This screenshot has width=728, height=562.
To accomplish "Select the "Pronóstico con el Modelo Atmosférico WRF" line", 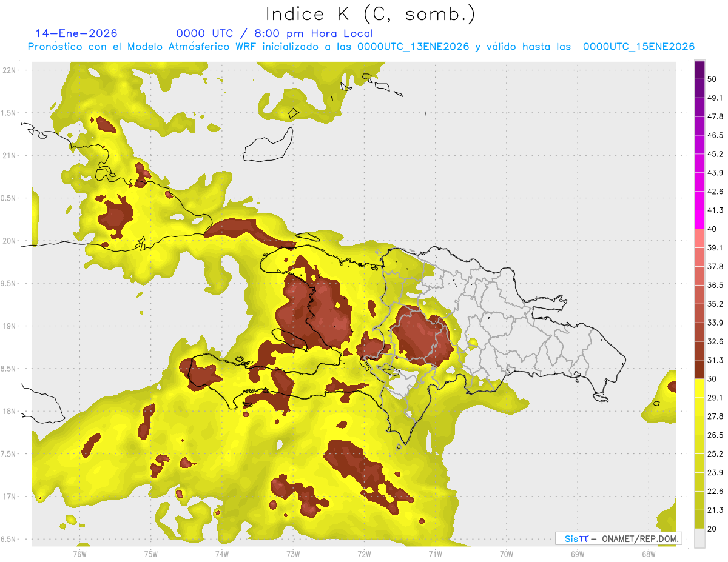I will tap(361, 47).
